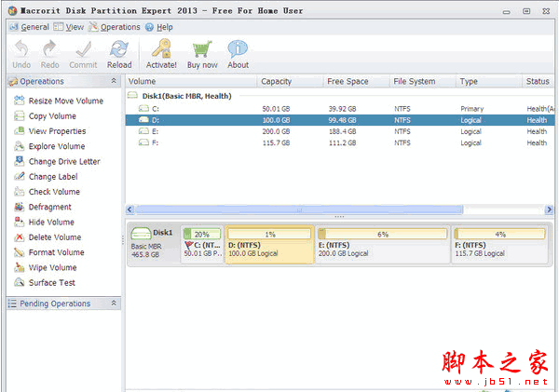559x392 pixels.
Task: Click the 50.01 GB capacity cell
Action: point(276,109)
